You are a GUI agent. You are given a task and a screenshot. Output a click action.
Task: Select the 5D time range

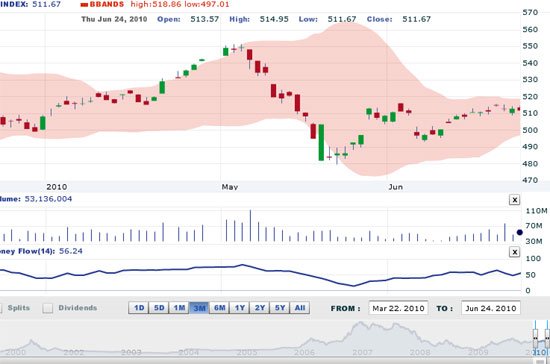click(159, 308)
